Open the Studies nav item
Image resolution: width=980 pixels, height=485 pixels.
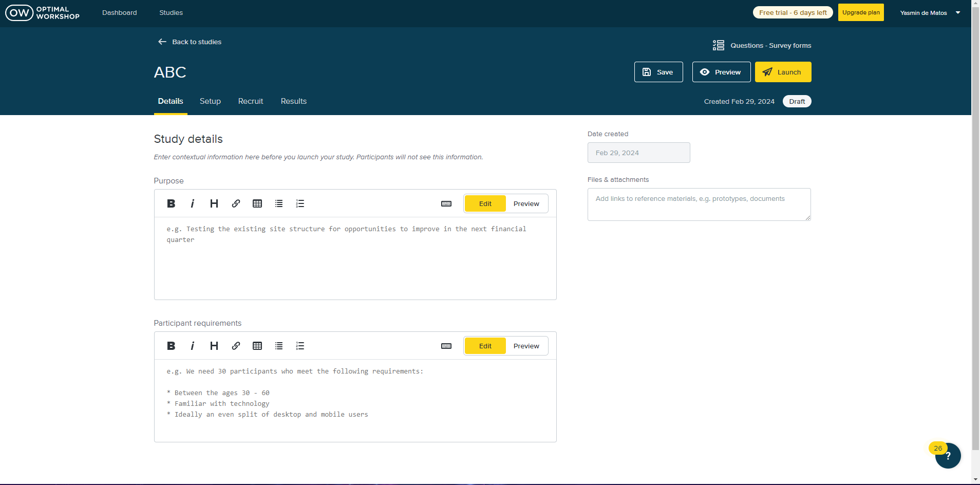(x=171, y=13)
